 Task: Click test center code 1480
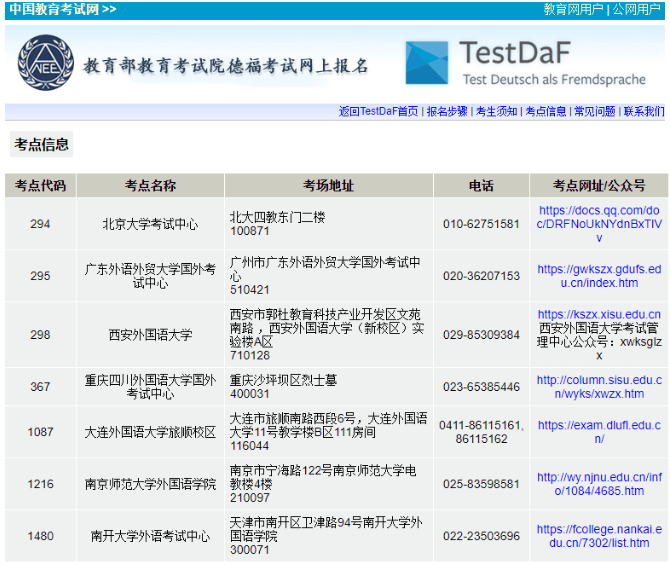point(40,536)
